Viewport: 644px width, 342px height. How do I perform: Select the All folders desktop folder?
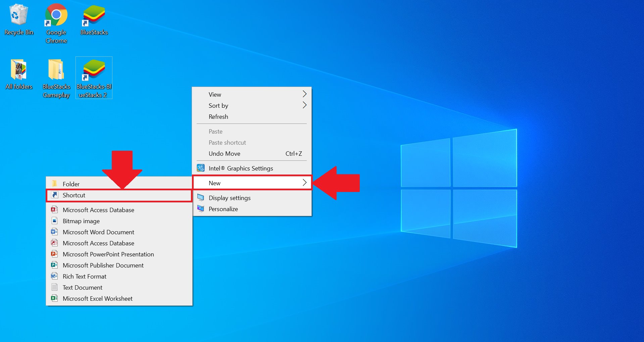(19, 75)
